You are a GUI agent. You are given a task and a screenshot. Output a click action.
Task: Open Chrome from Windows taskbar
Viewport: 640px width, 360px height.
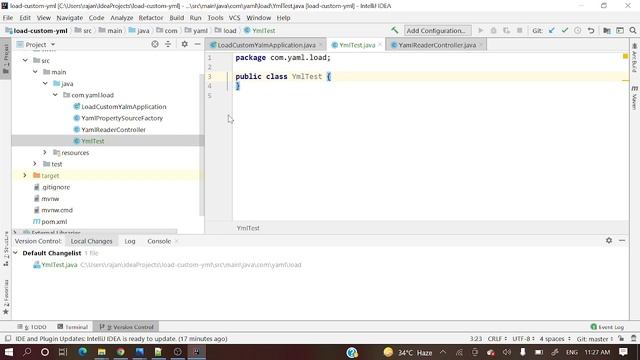pos(120,352)
